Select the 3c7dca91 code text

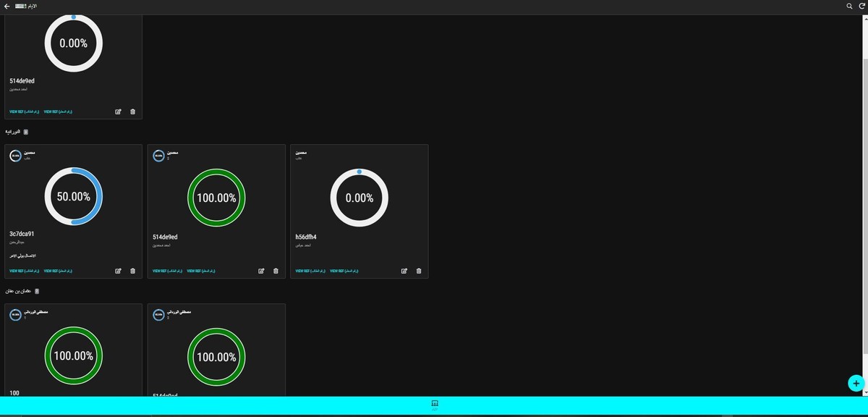coord(22,234)
